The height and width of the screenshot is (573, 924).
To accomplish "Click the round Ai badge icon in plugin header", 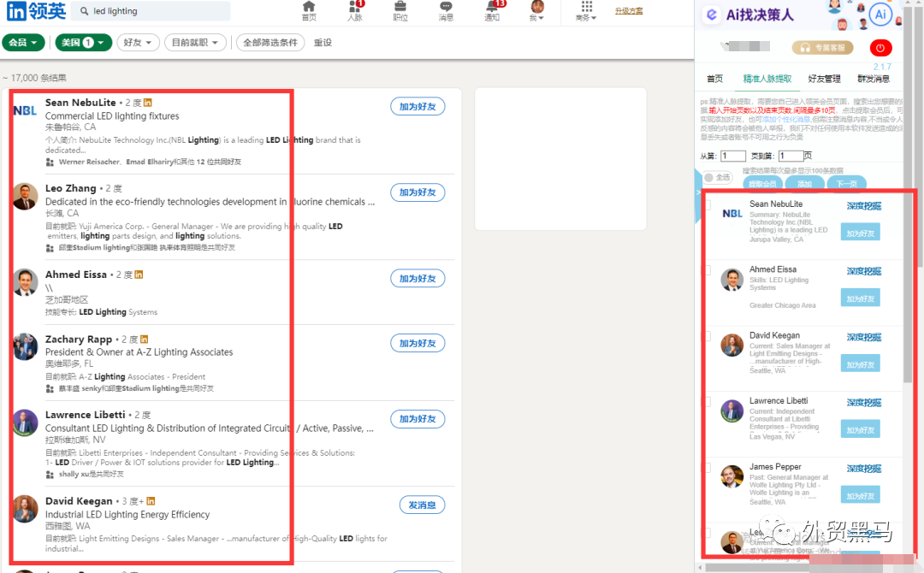I will [x=880, y=15].
